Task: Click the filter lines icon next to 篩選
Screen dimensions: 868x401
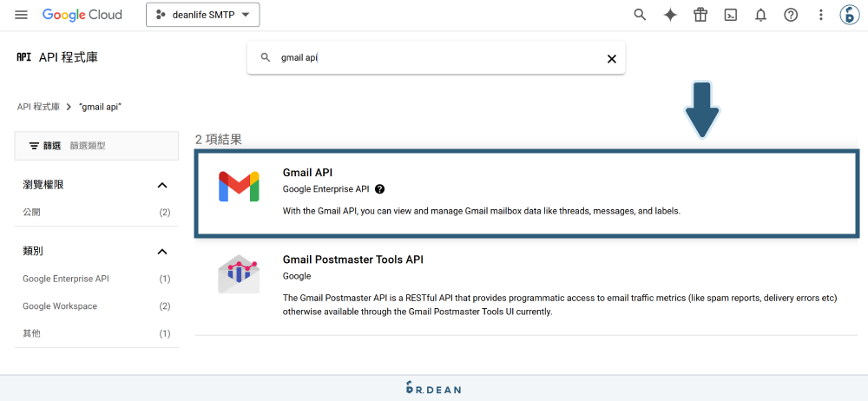Action: point(34,146)
